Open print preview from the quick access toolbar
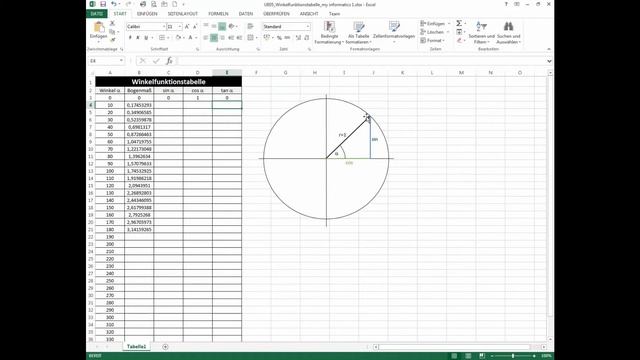The image size is (640, 360). 153,4
